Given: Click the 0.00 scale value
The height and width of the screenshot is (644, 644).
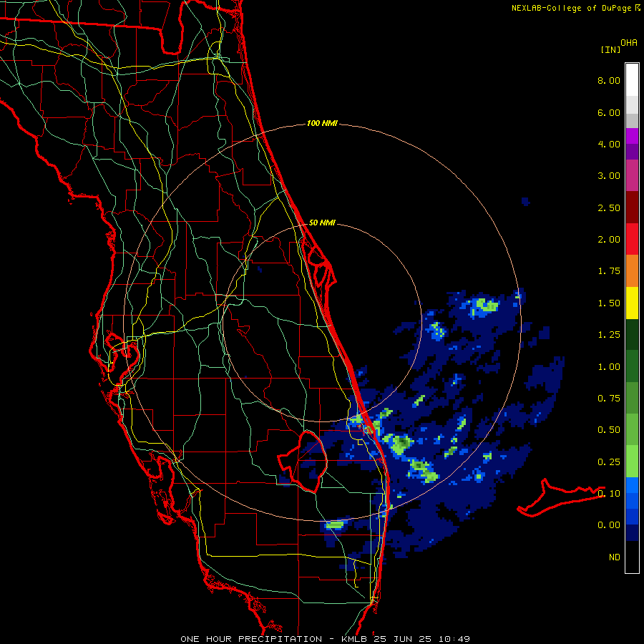Looking at the screenshot, I should tap(609, 525).
